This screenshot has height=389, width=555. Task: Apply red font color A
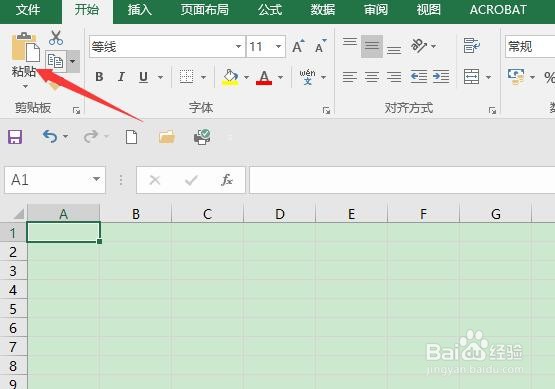(264, 77)
